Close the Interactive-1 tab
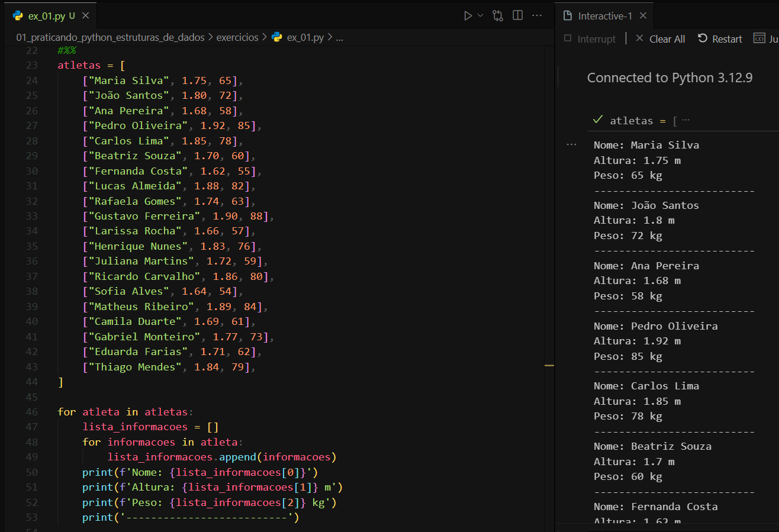The width and height of the screenshot is (779, 532). pos(643,16)
